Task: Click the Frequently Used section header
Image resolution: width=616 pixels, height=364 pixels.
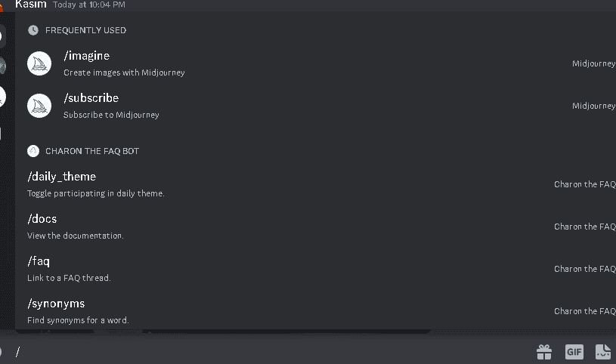Action: (85, 30)
